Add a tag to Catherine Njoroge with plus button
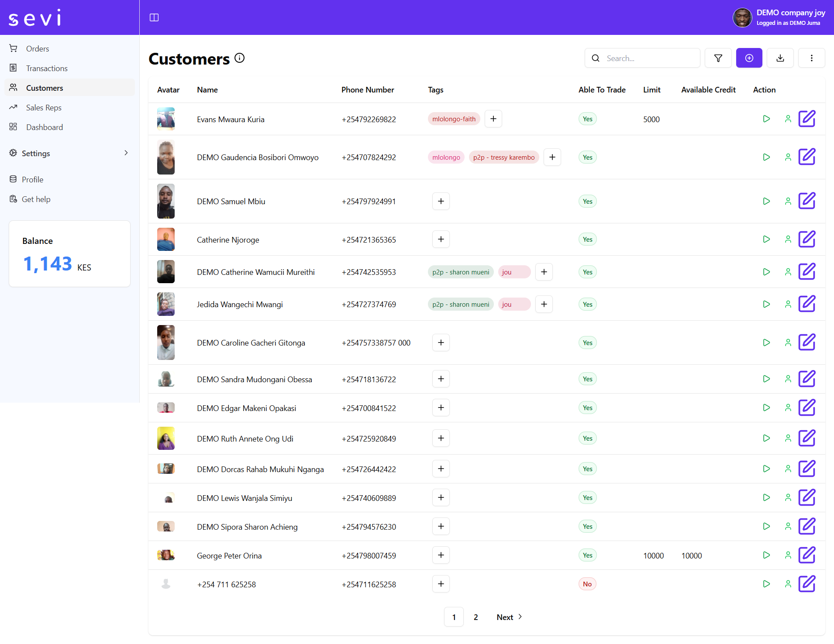 coord(441,239)
